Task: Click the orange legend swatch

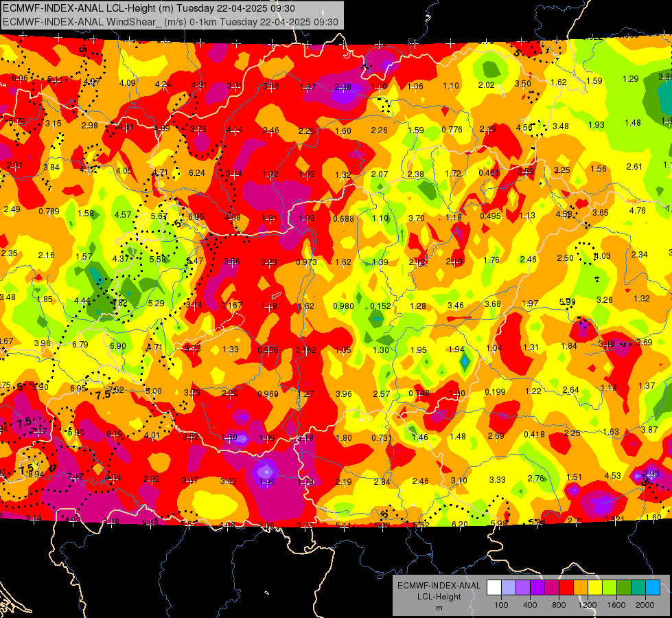Action: [x=581, y=588]
